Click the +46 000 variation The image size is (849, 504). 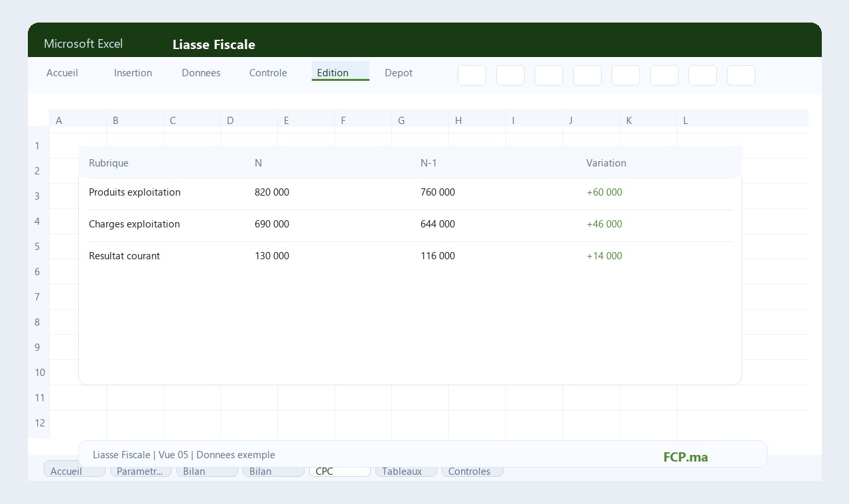(604, 224)
